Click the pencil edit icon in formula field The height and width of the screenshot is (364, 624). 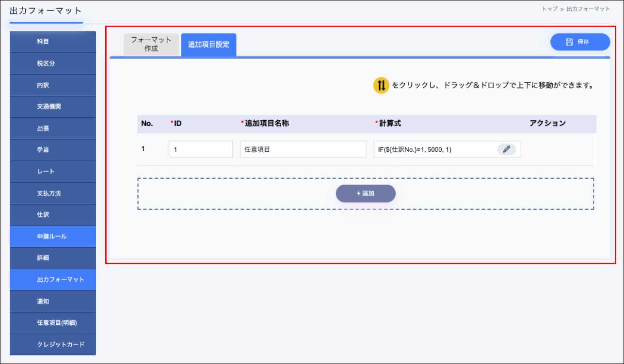pos(506,150)
